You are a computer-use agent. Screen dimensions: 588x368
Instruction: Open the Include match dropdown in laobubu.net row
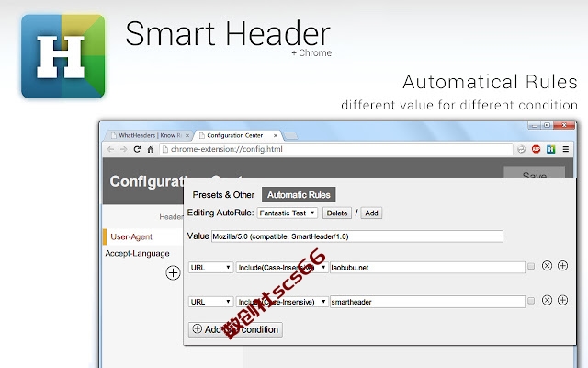click(x=282, y=268)
